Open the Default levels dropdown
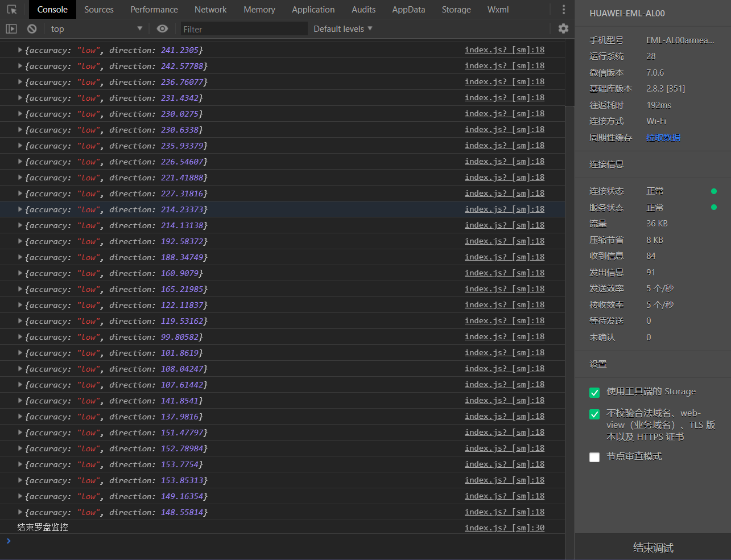The image size is (731, 560). pos(343,28)
